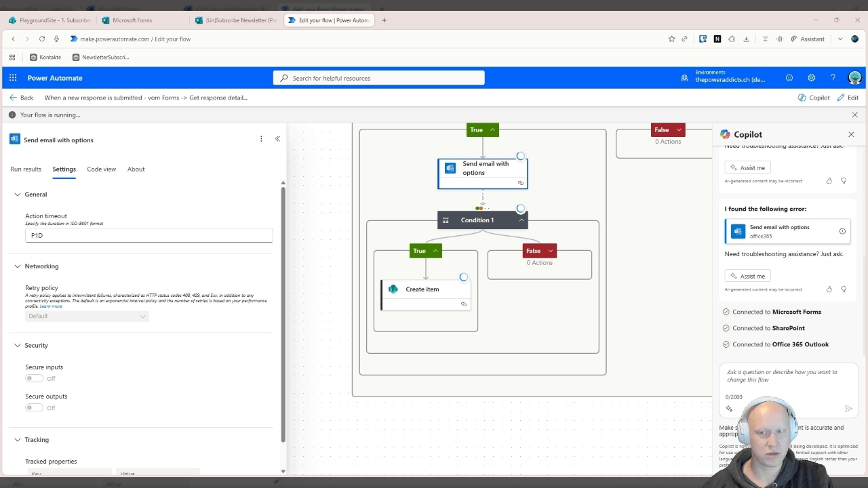Open the Notion browser extension
This screenshot has width=868, height=488.
(717, 39)
